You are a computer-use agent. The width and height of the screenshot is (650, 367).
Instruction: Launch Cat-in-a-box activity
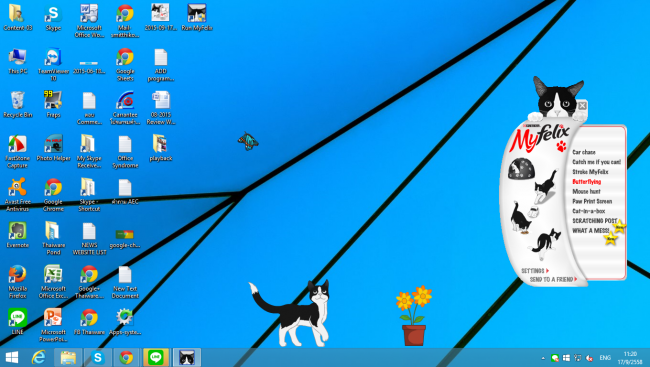pyautogui.click(x=589, y=211)
